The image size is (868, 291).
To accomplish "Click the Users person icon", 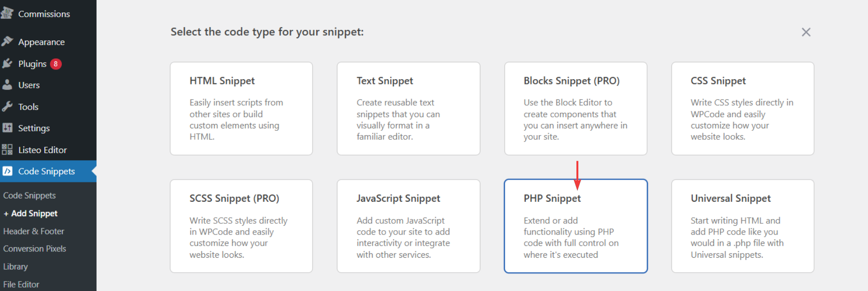I will pyautogui.click(x=7, y=85).
